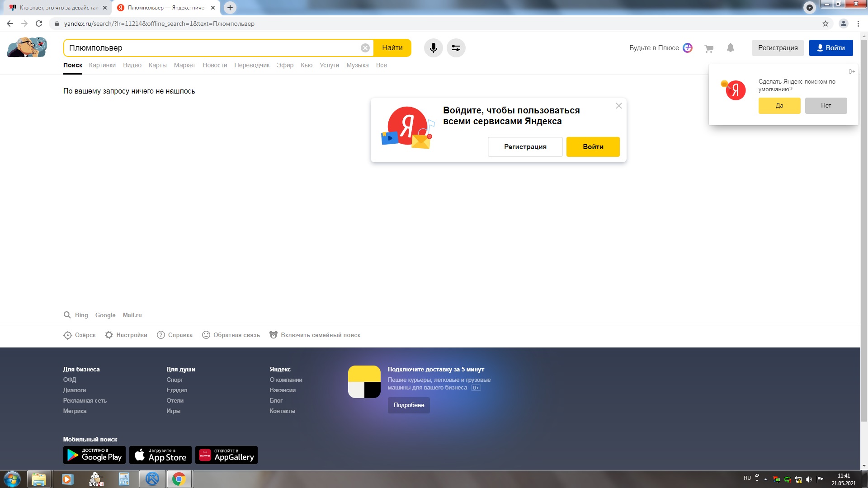Click the microphone voice search icon
The image size is (868, 488).
[x=433, y=48]
